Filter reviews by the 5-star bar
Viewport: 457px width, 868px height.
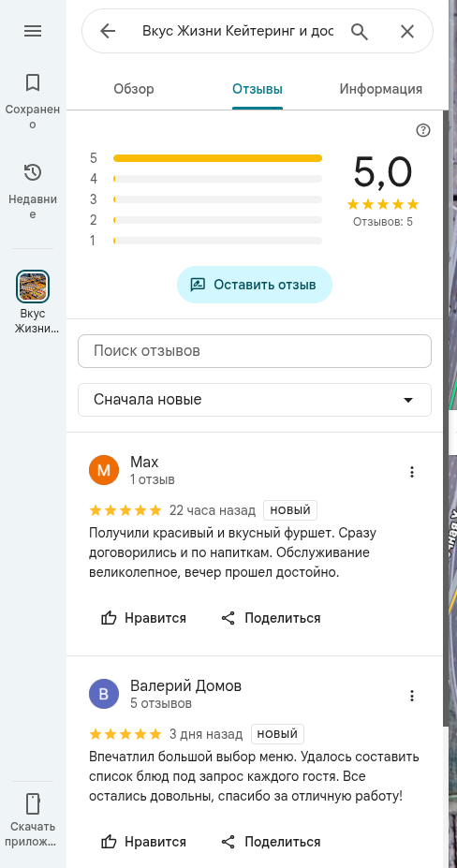point(217,158)
